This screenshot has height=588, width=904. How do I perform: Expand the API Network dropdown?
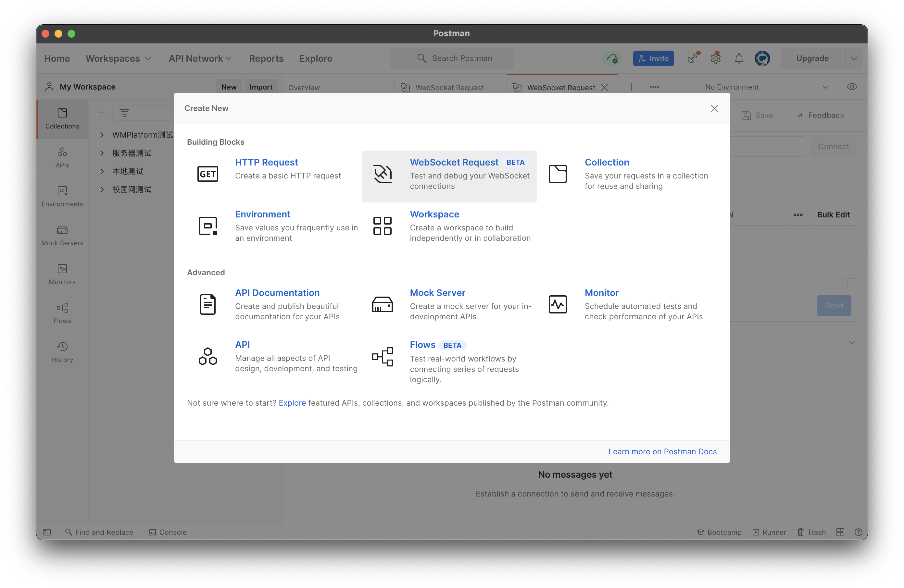tap(200, 58)
